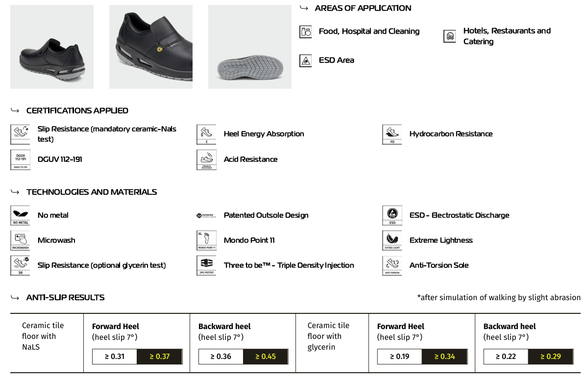Click the Hydrocarbon Resistance FO icon
Viewport: 588px width, 383px height.
(392, 134)
